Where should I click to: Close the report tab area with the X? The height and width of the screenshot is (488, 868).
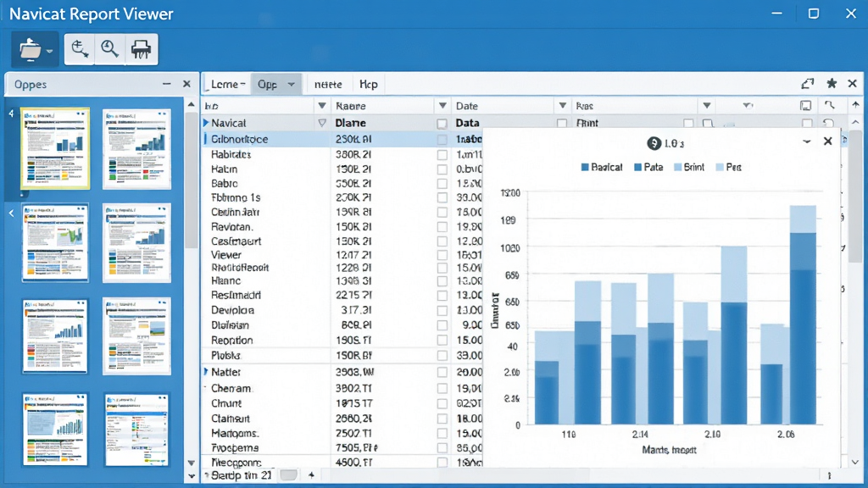tap(853, 84)
